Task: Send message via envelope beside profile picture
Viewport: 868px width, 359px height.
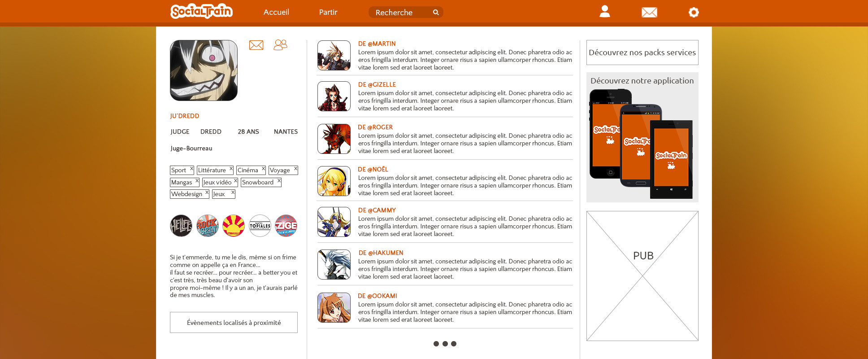Action: (x=256, y=45)
